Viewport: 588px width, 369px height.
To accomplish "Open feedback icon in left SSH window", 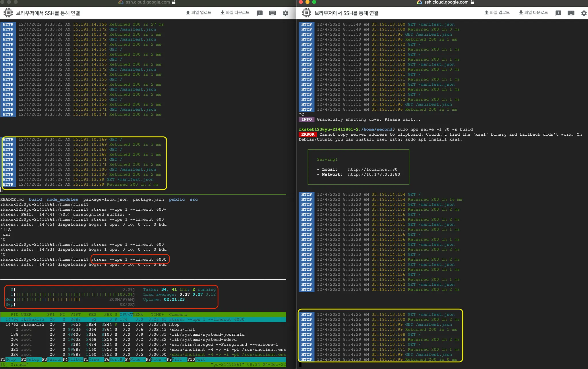I will point(260,13).
